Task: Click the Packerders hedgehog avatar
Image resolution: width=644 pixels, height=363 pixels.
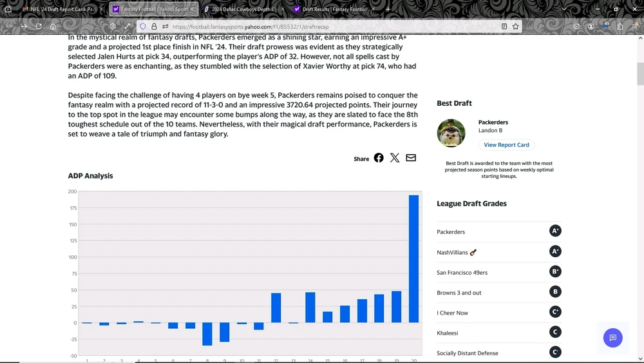Action: point(451,133)
